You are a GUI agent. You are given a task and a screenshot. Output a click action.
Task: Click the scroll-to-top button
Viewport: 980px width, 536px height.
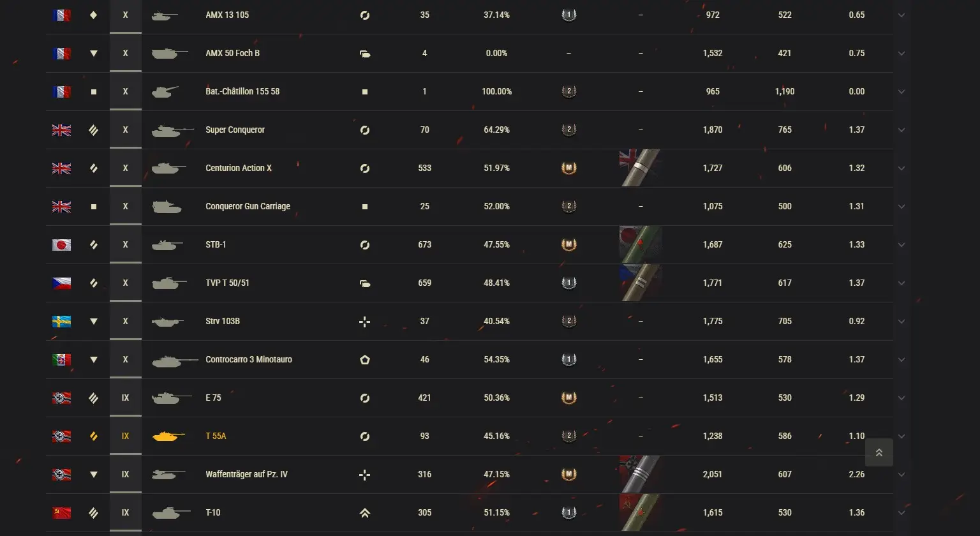pyautogui.click(x=879, y=452)
